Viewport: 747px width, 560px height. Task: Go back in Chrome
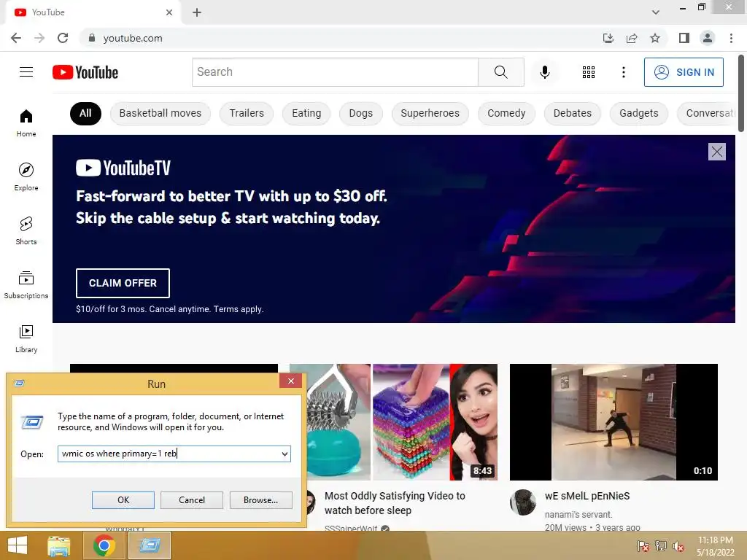pos(16,38)
